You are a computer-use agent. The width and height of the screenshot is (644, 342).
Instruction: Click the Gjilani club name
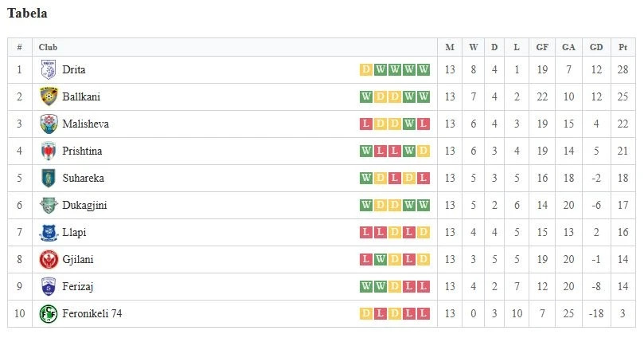click(78, 260)
